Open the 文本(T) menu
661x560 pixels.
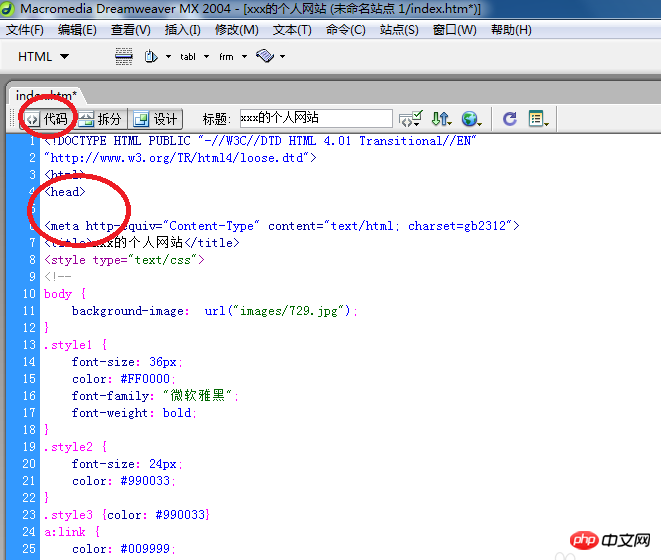pos(292,30)
